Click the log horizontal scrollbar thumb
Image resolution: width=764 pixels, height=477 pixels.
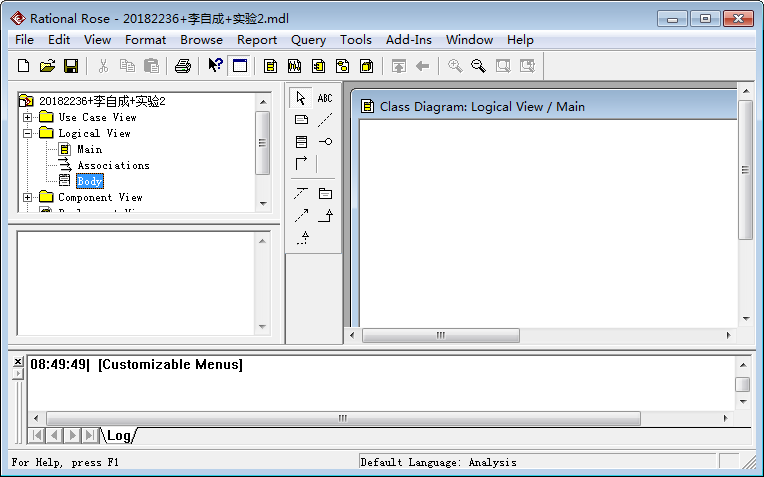click(x=343, y=419)
